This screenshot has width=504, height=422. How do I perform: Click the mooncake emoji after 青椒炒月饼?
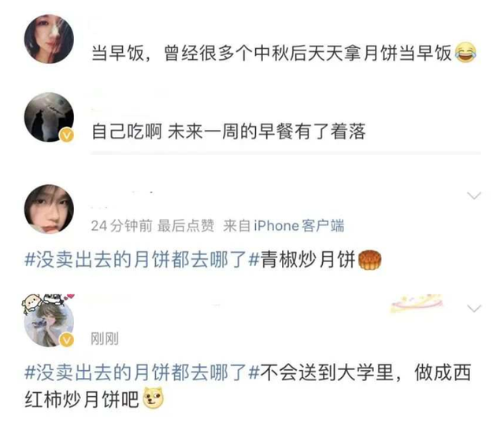[369, 260]
